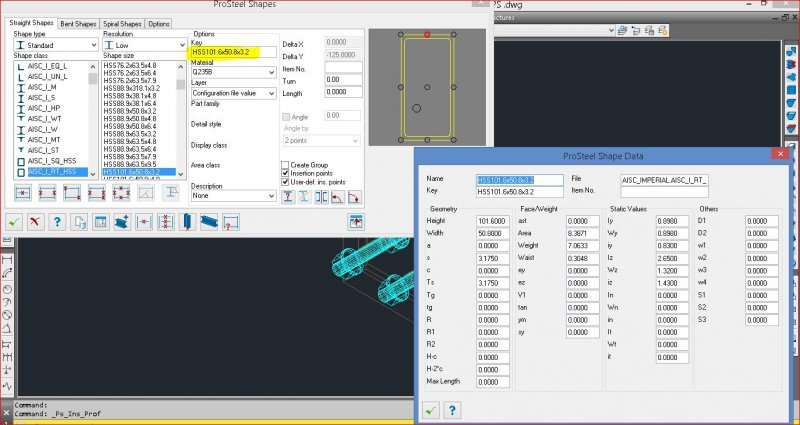This screenshot has height=425, width=800.
Task: Switch to the Bent Shapes tab
Action: 78,24
